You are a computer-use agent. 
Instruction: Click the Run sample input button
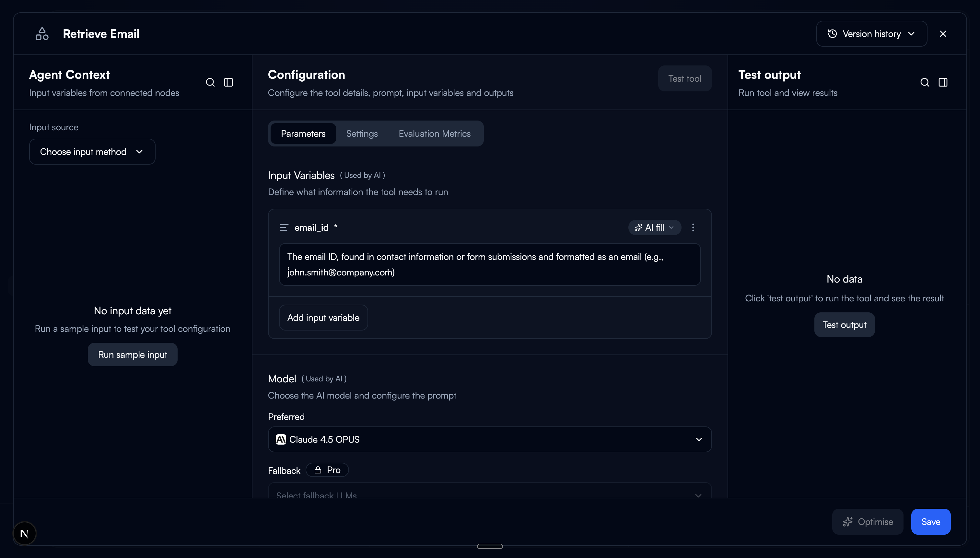132,355
